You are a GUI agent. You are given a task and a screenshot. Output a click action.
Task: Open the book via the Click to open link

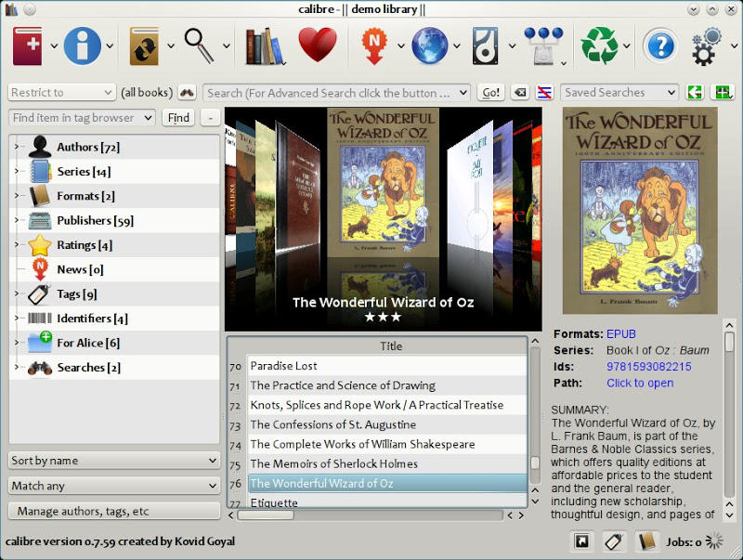pos(640,383)
